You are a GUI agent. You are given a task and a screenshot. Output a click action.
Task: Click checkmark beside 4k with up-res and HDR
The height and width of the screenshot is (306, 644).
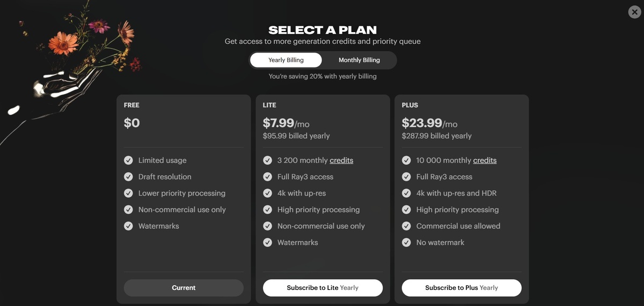point(406,193)
